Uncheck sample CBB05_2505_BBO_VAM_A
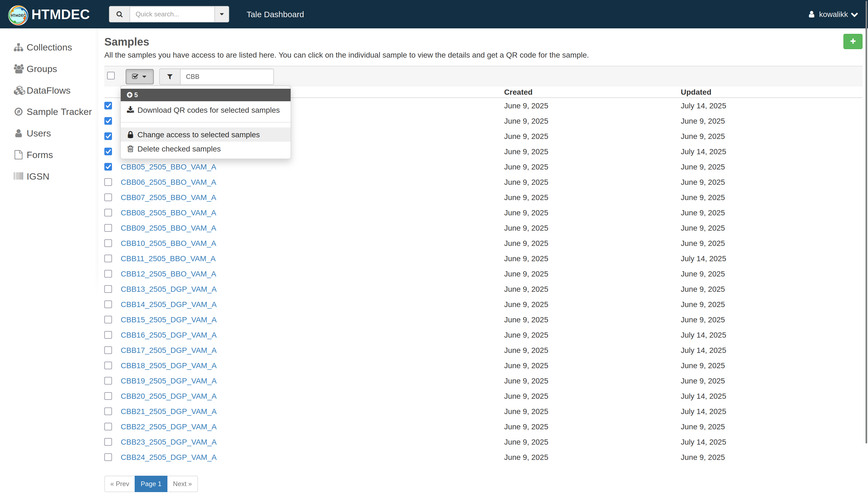Screen dimensions: 868x497 (x=108, y=166)
